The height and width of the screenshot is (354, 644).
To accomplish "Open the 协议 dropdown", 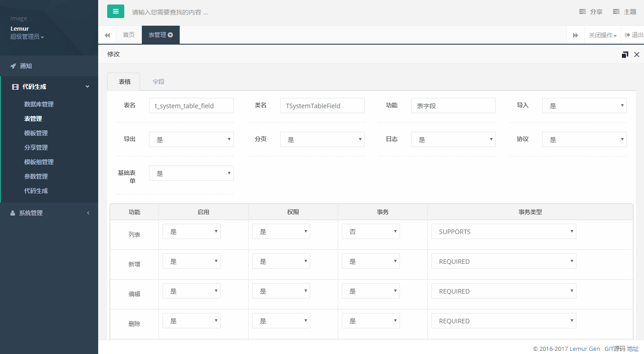I will [x=585, y=139].
